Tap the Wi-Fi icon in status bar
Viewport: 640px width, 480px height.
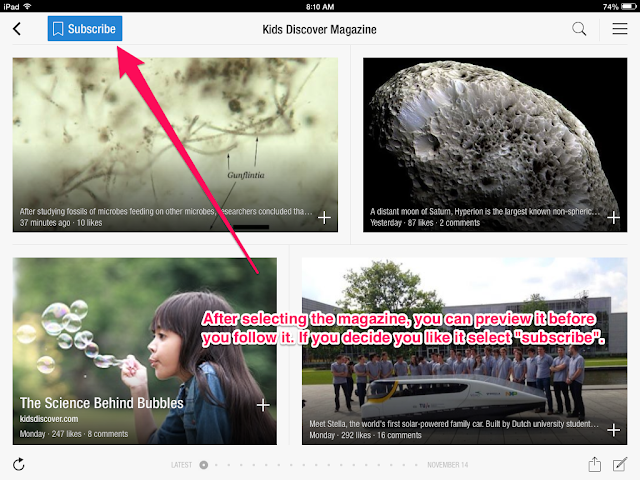28,7
